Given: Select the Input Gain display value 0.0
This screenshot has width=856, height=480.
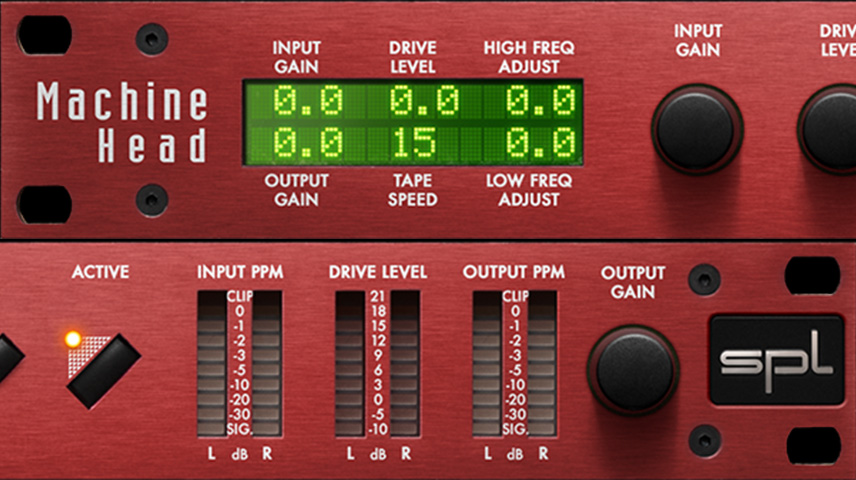Looking at the screenshot, I should click(308, 101).
